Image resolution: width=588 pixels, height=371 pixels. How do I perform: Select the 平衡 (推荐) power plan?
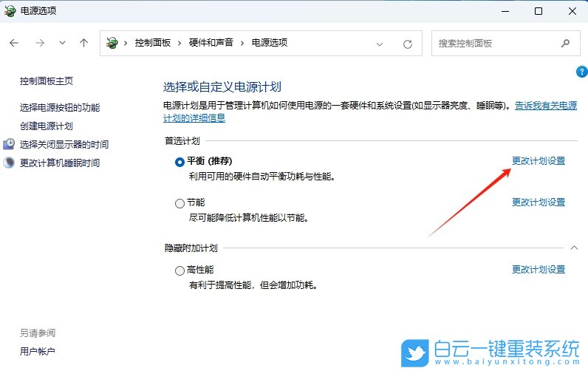[180, 162]
